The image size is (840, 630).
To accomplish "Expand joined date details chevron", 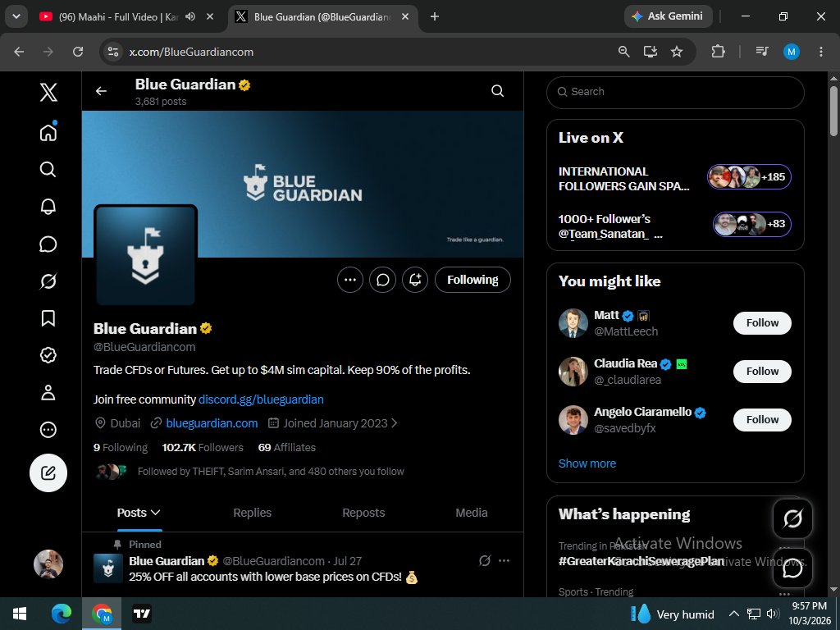I will point(395,423).
